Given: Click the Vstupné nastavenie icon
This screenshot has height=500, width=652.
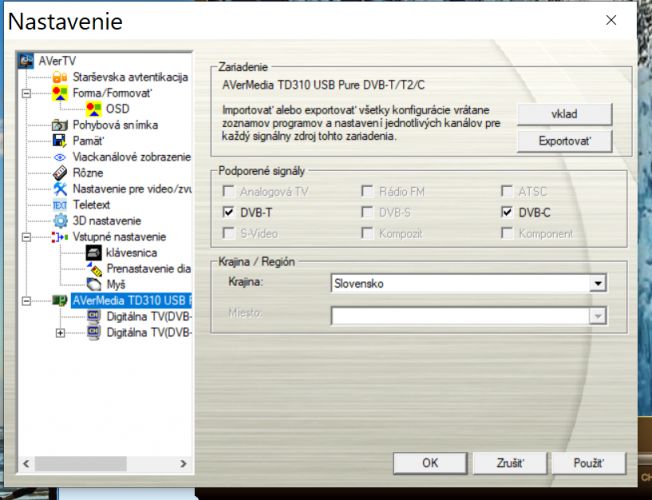Looking at the screenshot, I should [x=60, y=237].
